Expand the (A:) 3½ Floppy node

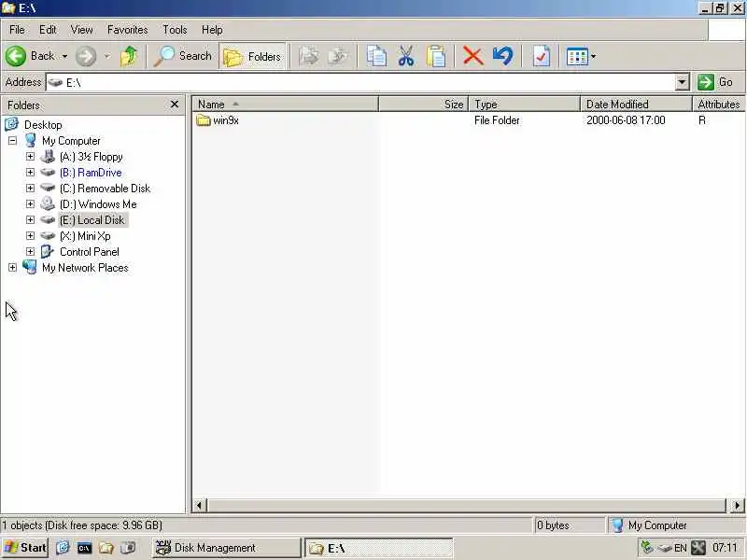pos(30,156)
